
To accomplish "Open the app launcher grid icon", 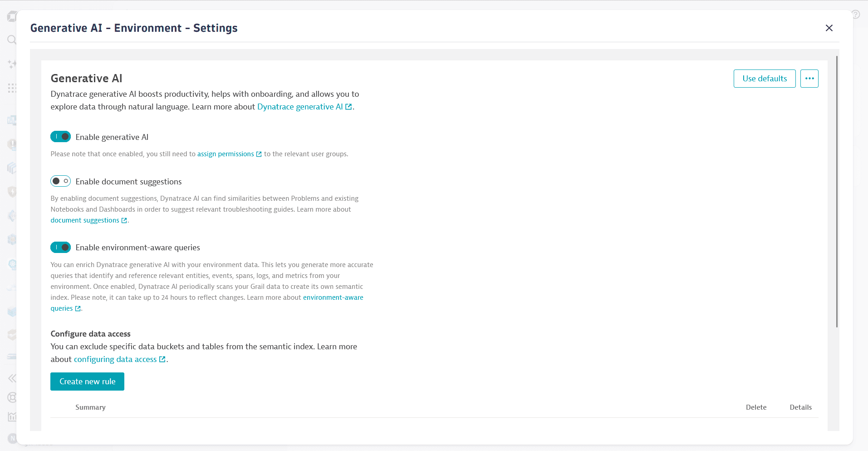I will 12,88.
